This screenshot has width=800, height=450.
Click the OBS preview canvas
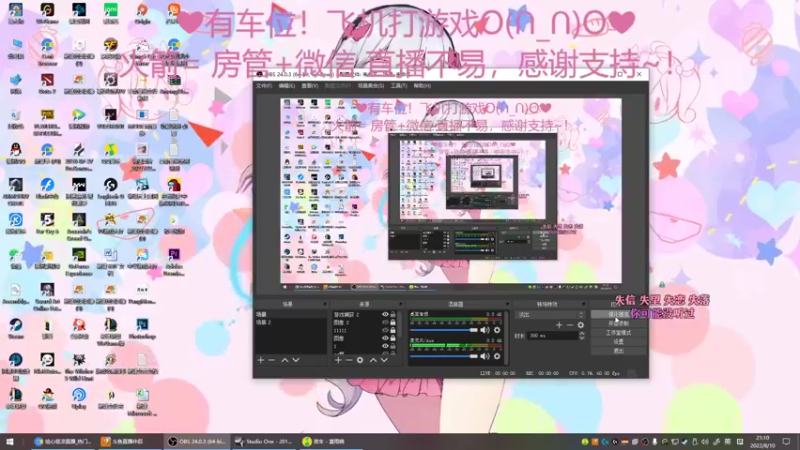pos(451,191)
